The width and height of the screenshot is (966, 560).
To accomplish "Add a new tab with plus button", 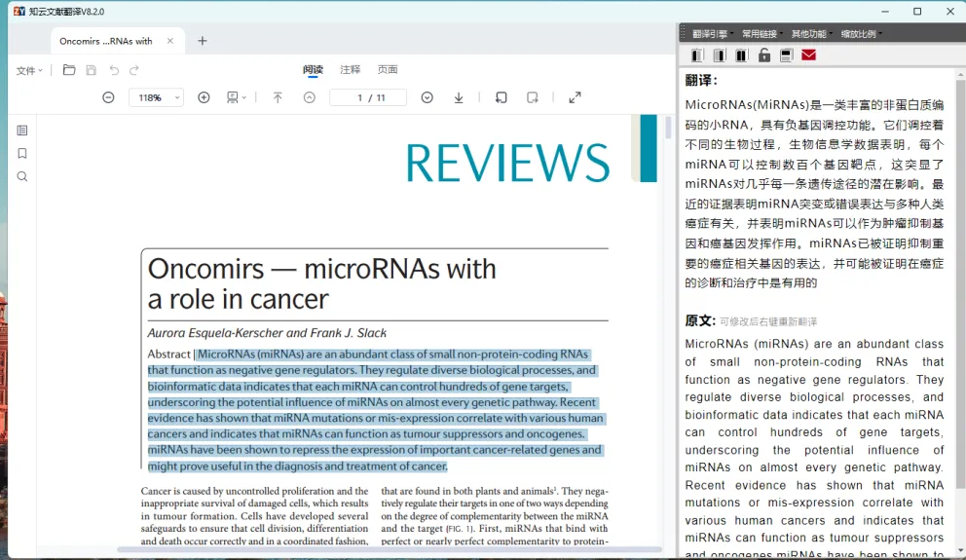I will [x=203, y=41].
